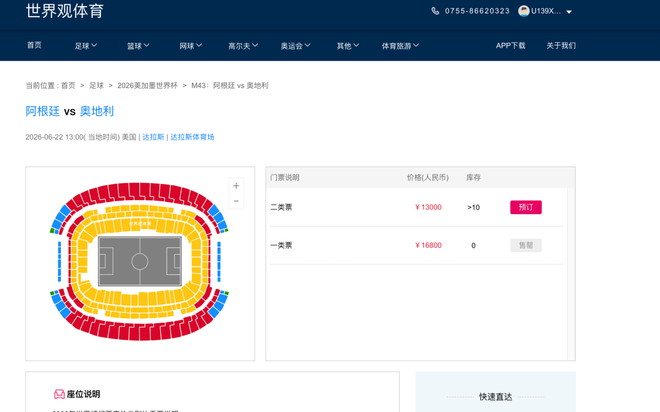Viewport: 660px width, 412px height.
Task: Click the 世界观体育 site logo
Action: click(x=65, y=12)
